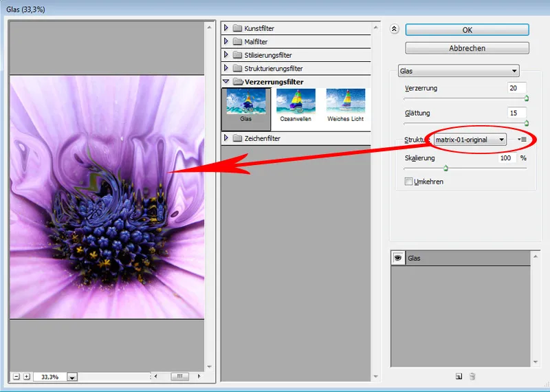The image size is (550, 392).
Task: Expand the Kunstfilter folder
Action: [x=226, y=28]
